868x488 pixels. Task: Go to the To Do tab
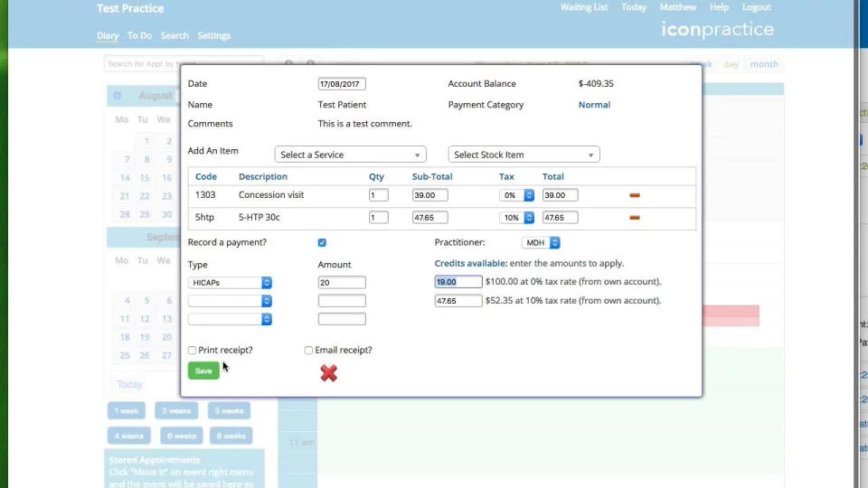pos(139,36)
